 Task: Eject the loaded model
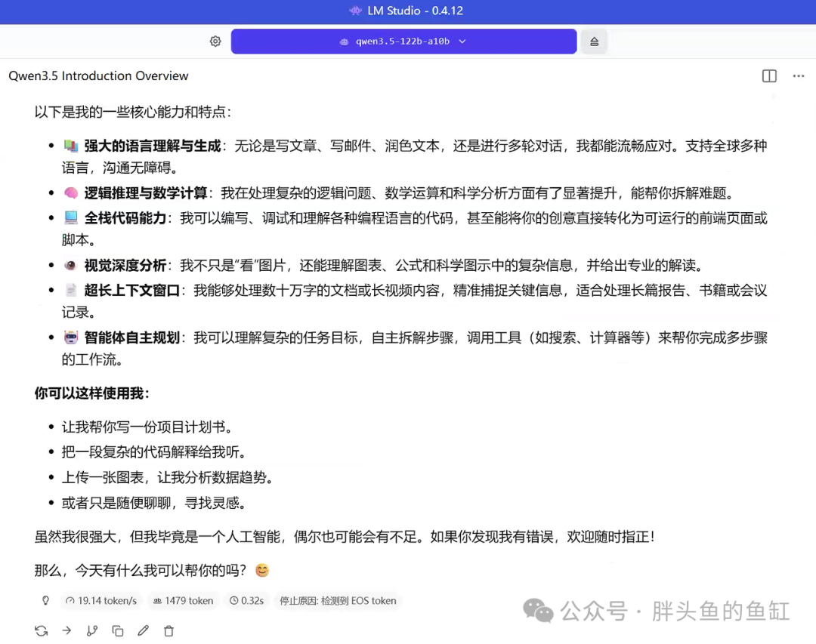pos(595,41)
